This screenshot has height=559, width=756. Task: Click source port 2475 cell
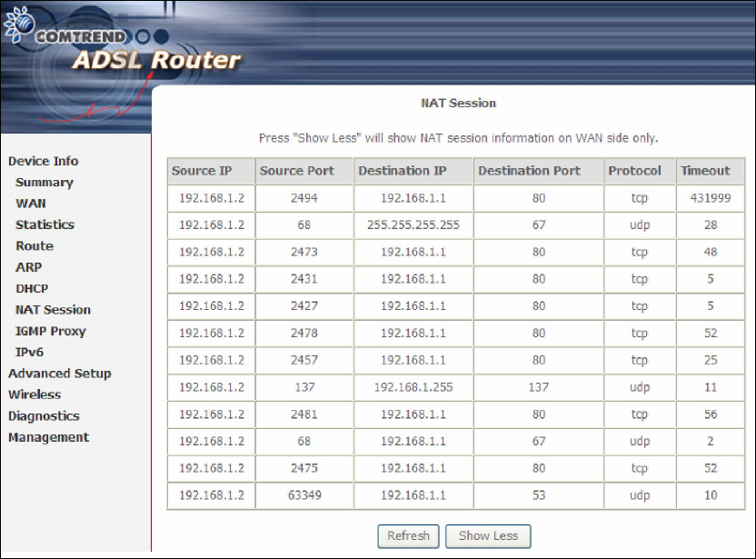tap(304, 468)
